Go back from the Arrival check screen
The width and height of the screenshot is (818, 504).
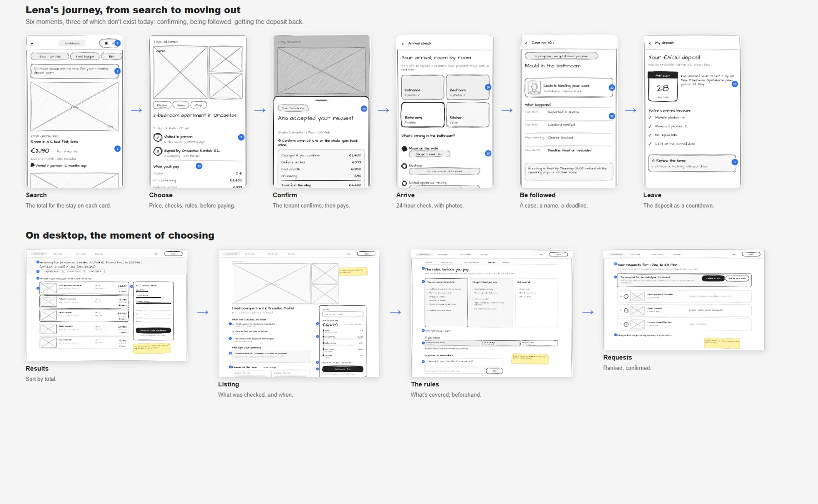point(403,44)
